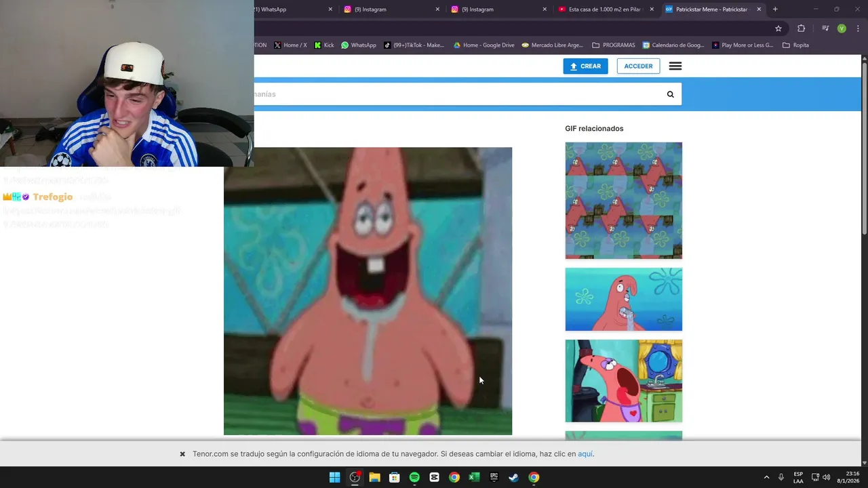Image resolution: width=868 pixels, height=488 pixels.
Task: Open the Home - Google Drive bookmark
Action: [x=484, y=45]
